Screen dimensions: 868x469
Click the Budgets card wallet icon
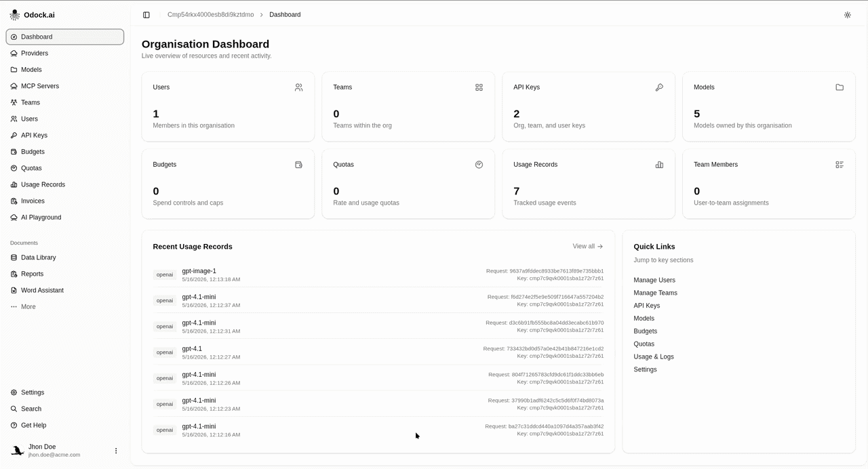[x=299, y=165]
